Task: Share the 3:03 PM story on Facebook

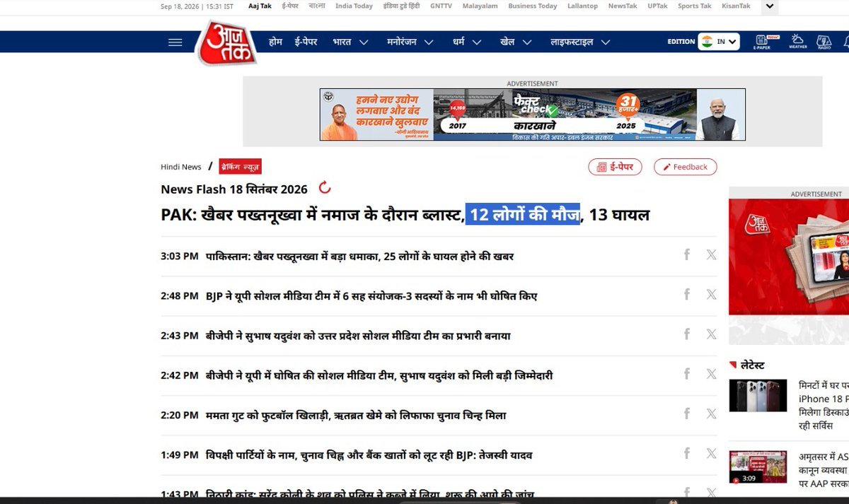Action: 687,254
